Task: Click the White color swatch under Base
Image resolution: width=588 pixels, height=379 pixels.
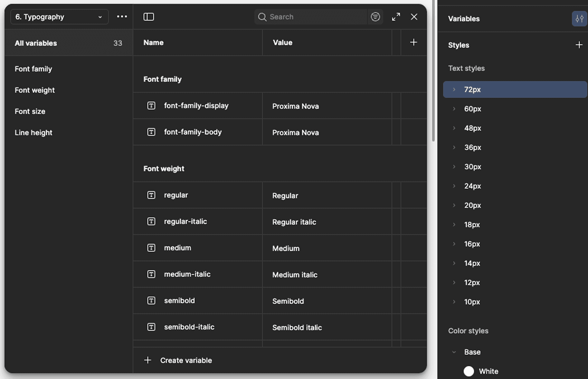Action: click(469, 371)
